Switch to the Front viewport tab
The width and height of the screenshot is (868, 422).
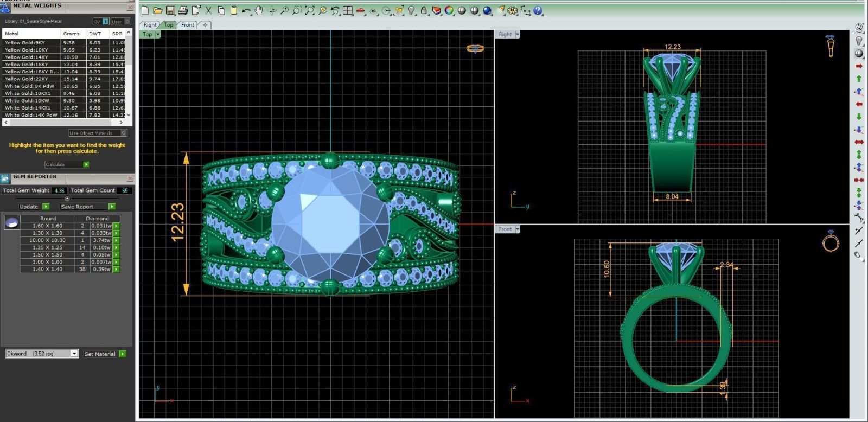pyautogui.click(x=188, y=25)
